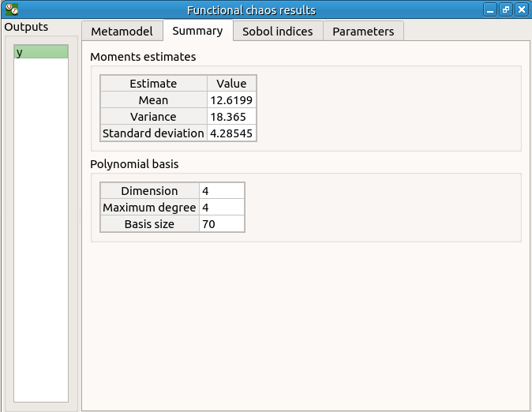Select the Basis size value 70
Viewport: 532px width, 412px height.
(222, 224)
